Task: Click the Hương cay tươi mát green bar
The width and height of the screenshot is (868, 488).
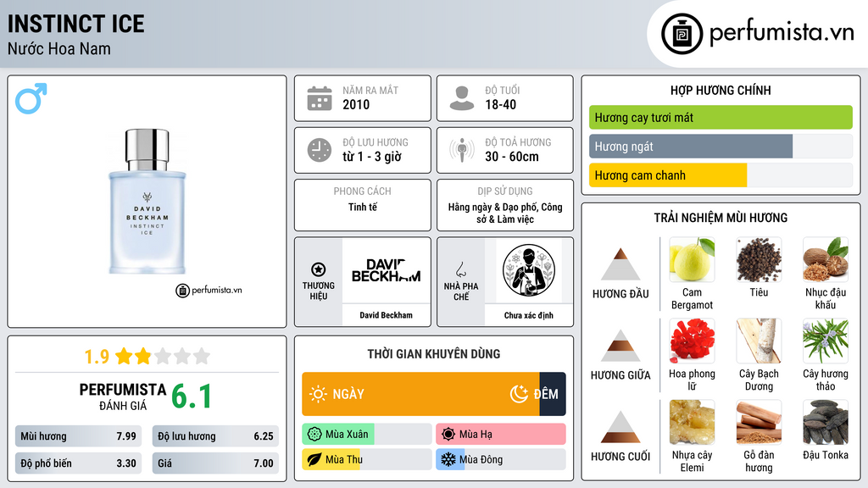Action: tap(721, 117)
